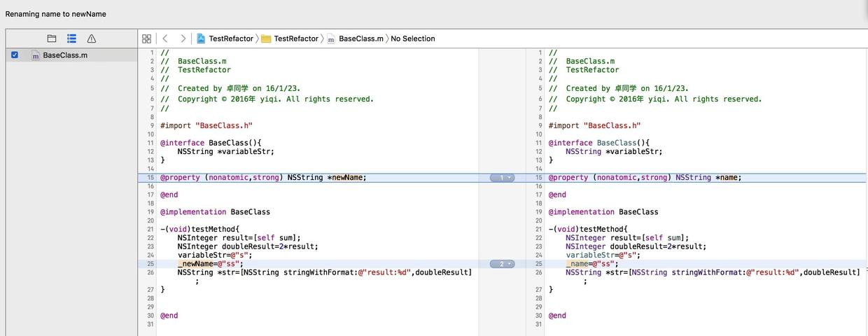Click the TestRefactor project breadcrumb label
This screenshot has height=336, width=868.
tap(230, 38)
